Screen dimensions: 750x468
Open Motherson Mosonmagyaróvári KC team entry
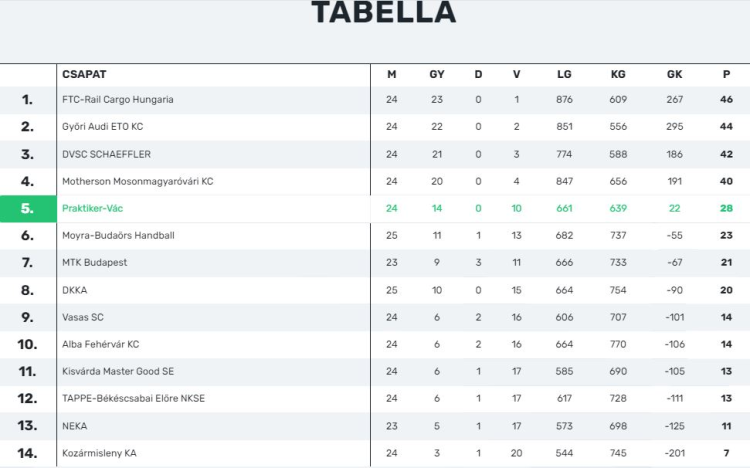pyautogui.click(x=137, y=181)
